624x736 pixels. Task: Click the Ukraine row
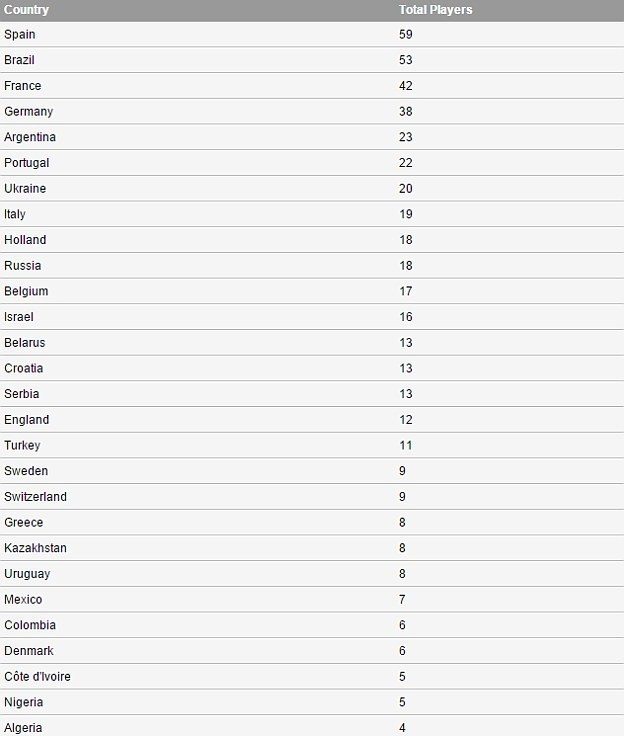(x=25, y=189)
